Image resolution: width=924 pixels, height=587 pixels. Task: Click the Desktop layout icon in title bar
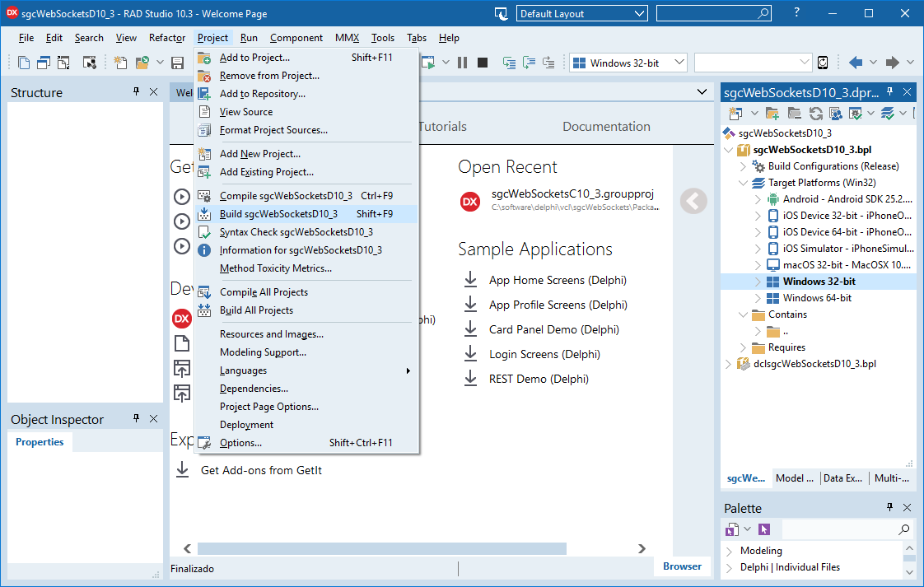[x=501, y=13]
